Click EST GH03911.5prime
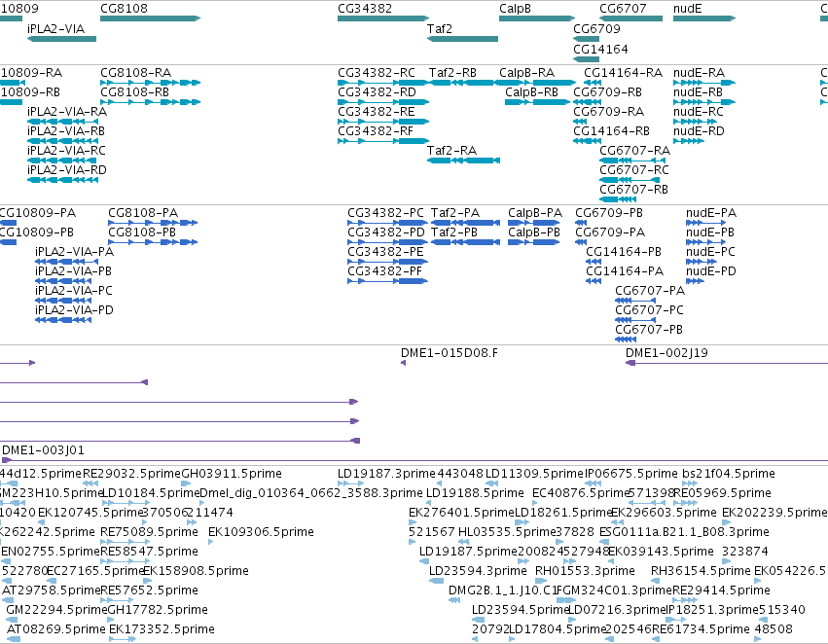Screen dimensions: 828x644 click(232, 474)
